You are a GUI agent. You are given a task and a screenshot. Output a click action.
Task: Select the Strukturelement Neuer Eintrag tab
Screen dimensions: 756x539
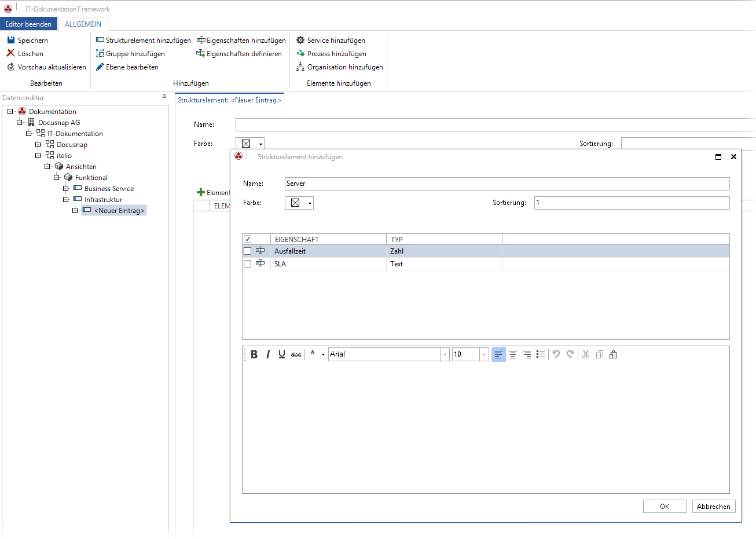(229, 100)
